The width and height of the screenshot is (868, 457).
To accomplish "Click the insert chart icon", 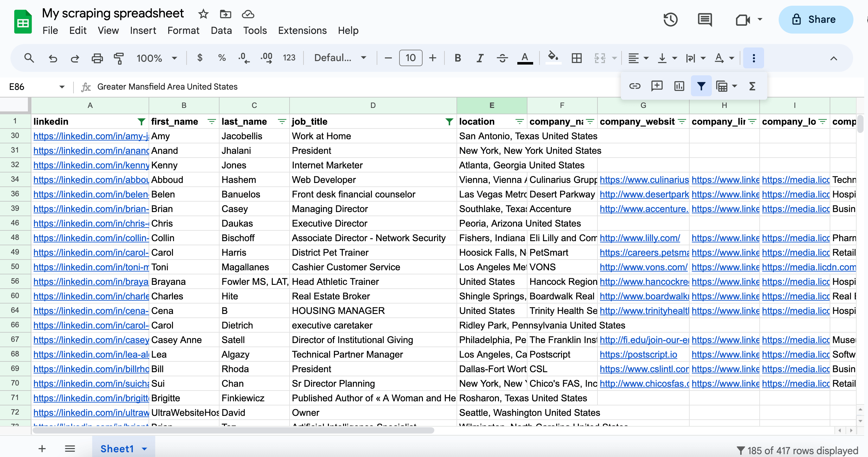I will click(679, 86).
